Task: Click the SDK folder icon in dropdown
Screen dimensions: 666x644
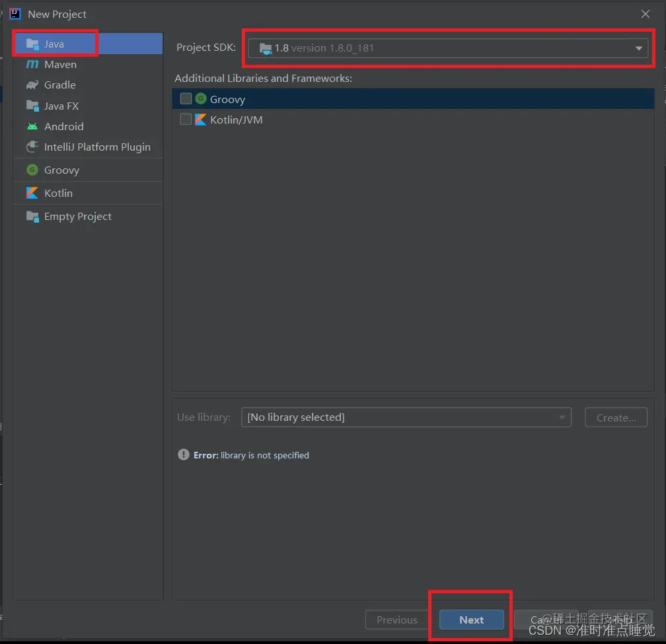Action: (x=266, y=49)
